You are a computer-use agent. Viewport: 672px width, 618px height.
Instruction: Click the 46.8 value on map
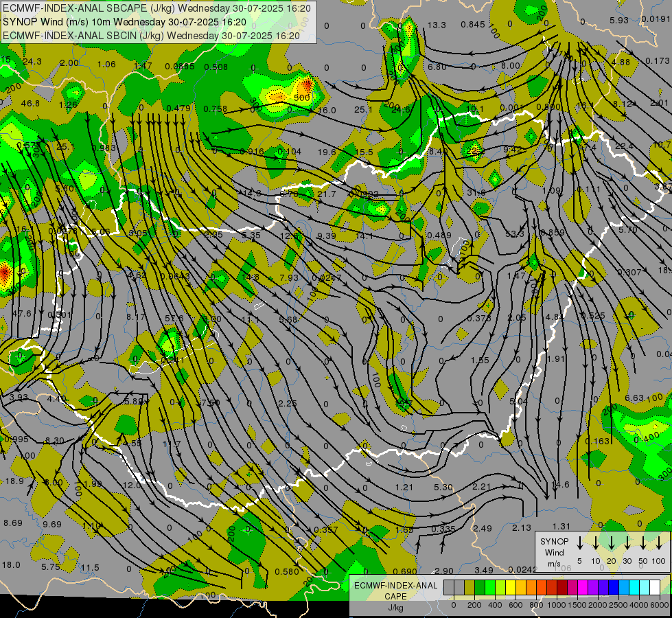coord(30,104)
